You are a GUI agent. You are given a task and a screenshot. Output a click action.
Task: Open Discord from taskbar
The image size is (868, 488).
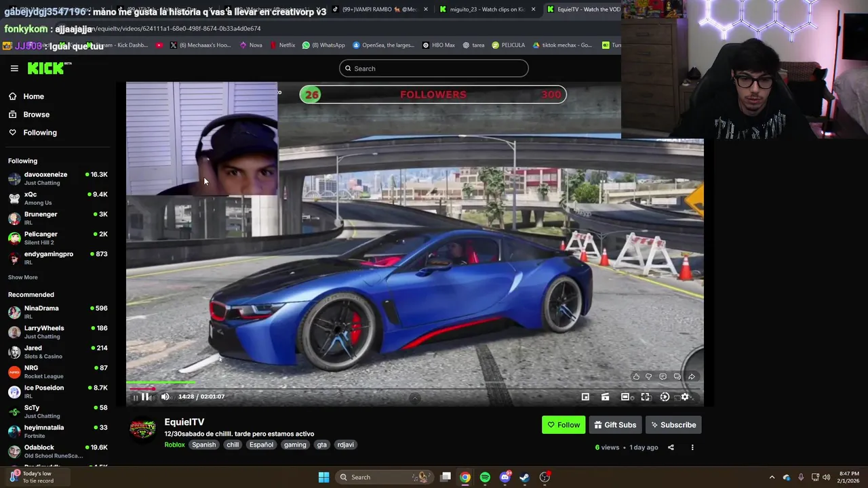[x=505, y=477]
